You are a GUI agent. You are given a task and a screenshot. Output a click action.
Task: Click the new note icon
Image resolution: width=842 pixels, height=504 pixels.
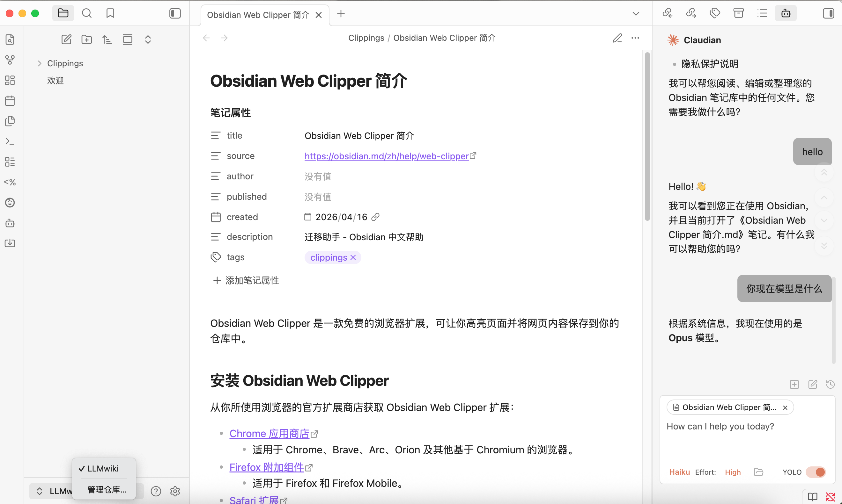click(x=66, y=40)
